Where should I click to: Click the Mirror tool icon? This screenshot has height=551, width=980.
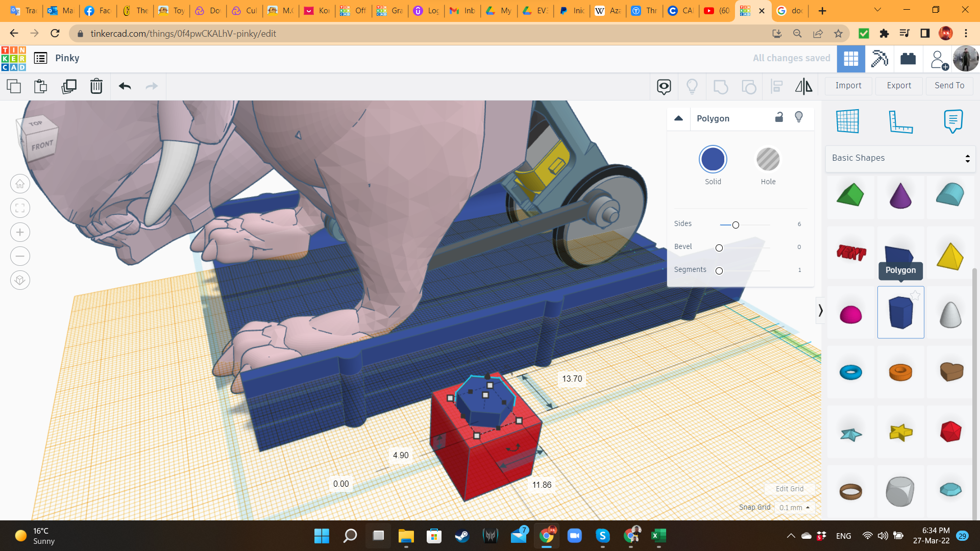click(804, 87)
